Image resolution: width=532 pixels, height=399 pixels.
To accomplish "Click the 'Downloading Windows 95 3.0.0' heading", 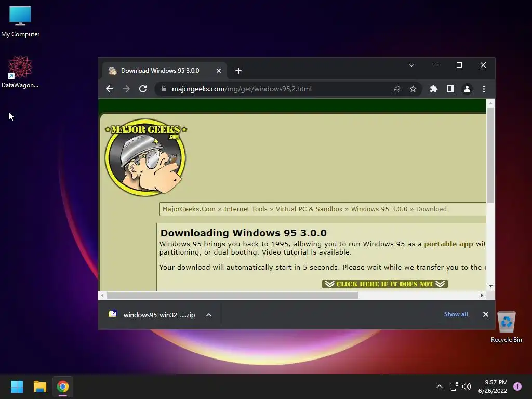I will click(x=243, y=233).
